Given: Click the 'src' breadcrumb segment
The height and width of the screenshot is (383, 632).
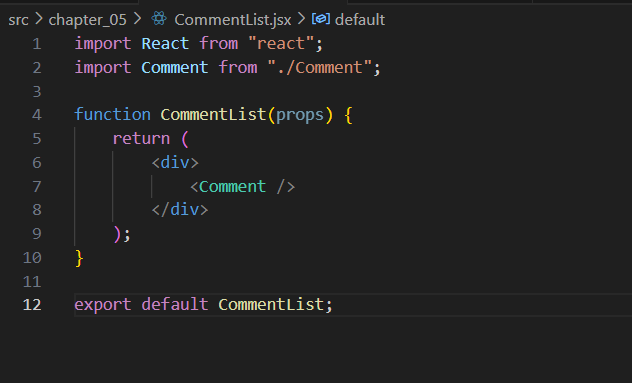Looking at the screenshot, I should coord(18,20).
